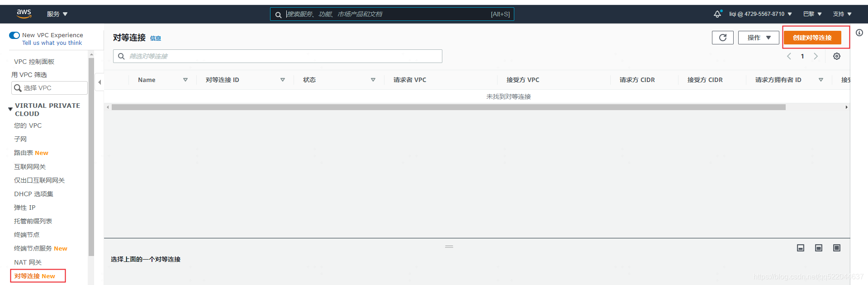The height and width of the screenshot is (285, 868).
Task: Set details panel to minimized layout
Action: click(801, 248)
